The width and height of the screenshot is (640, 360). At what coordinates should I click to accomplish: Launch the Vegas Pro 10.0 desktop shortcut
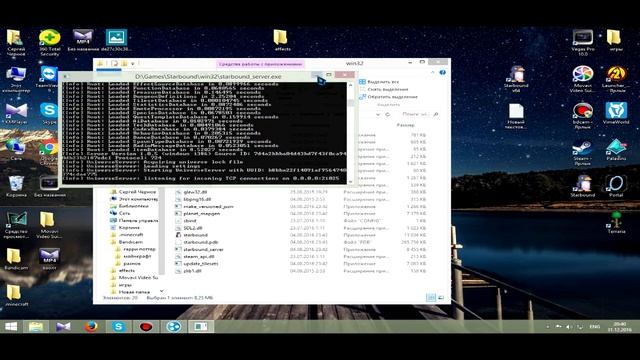pos(582,42)
